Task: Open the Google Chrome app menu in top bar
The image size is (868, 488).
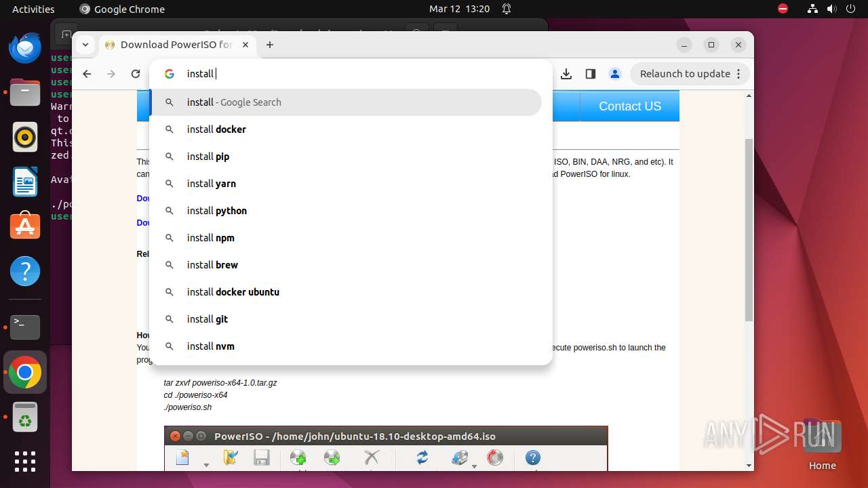Action: coord(122,9)
